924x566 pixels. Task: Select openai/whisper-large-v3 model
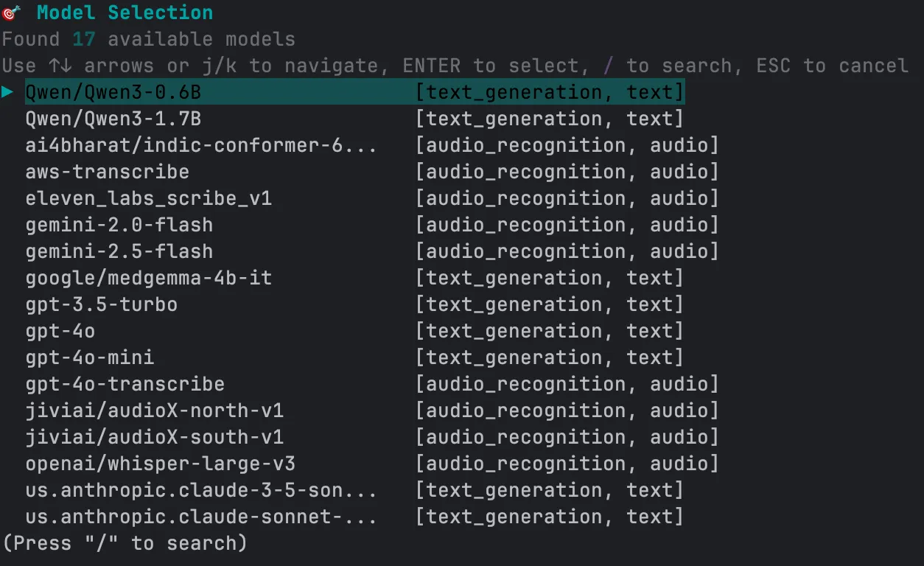point(372,464)
